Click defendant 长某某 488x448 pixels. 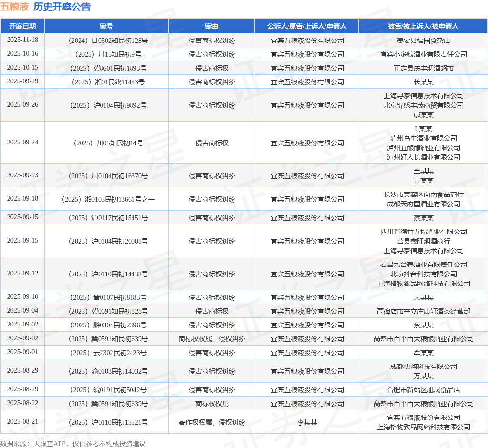coord(423,82)
